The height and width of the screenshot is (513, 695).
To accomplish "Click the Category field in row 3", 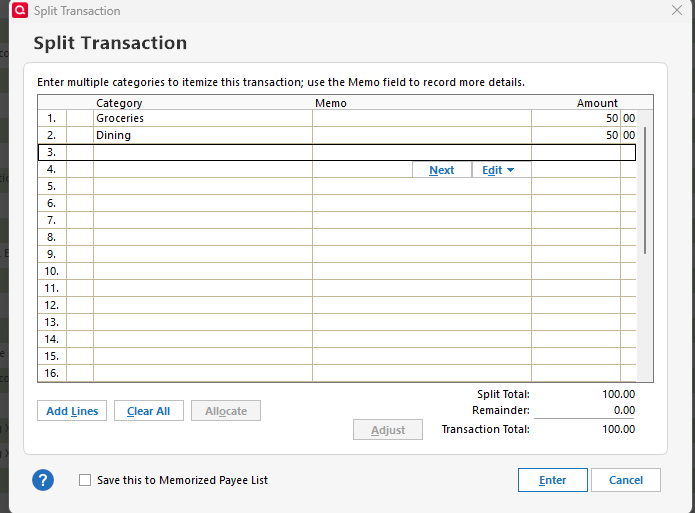I will tap(203, 153).
